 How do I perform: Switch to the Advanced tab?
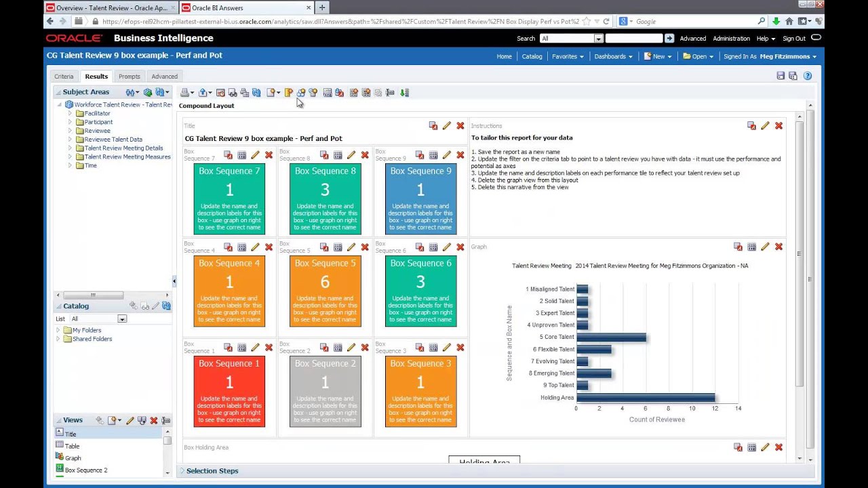(x=164, y=77)
